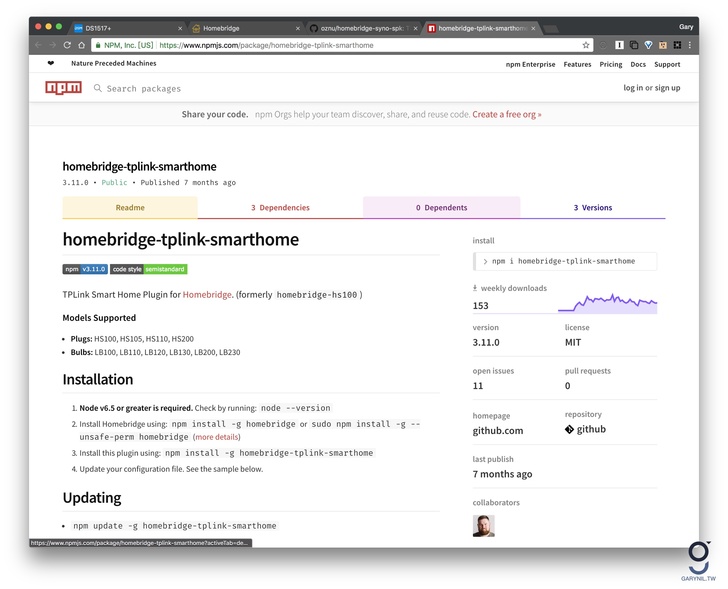Click the 'Nature Preceded Machines' text
Viewport: 728px width, 589px height.
[114, 63]
